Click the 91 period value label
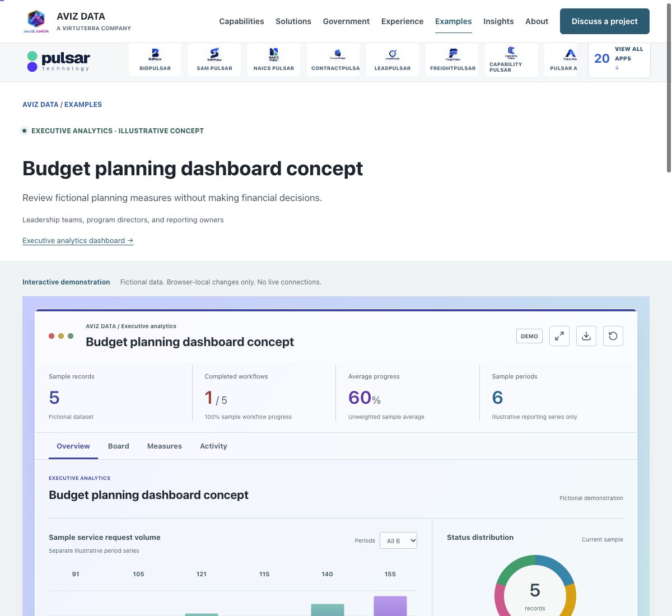This screenshot has height=616, width=672. point(76,574)
